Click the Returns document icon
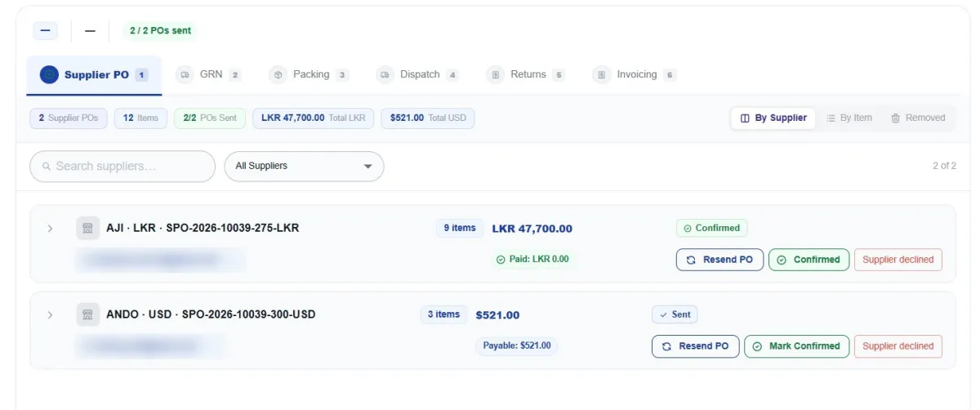980x410 pixels. [x=495, y=74]
